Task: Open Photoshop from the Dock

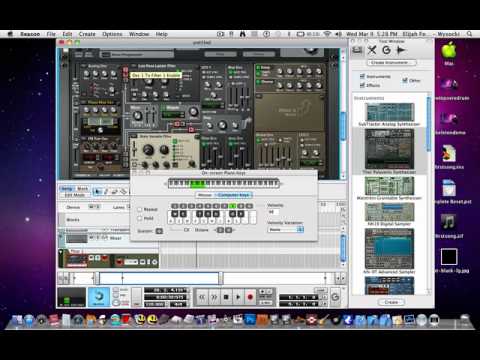Action: coord(250,320)
